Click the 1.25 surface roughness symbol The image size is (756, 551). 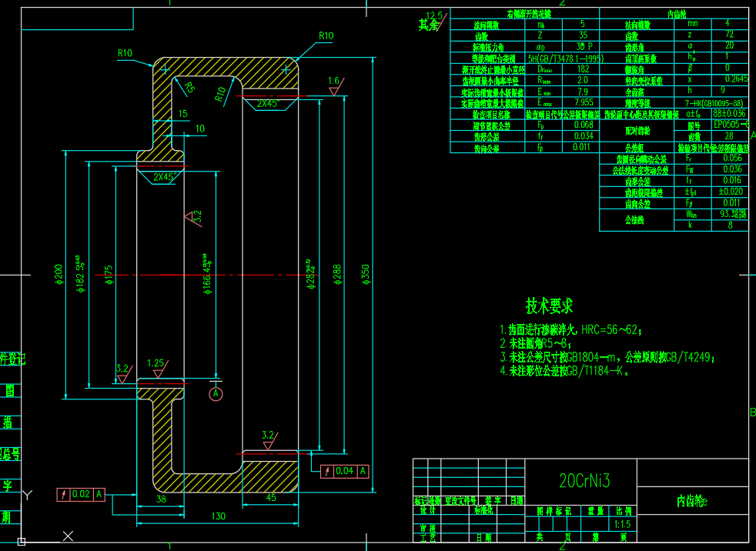click(156, 364)
